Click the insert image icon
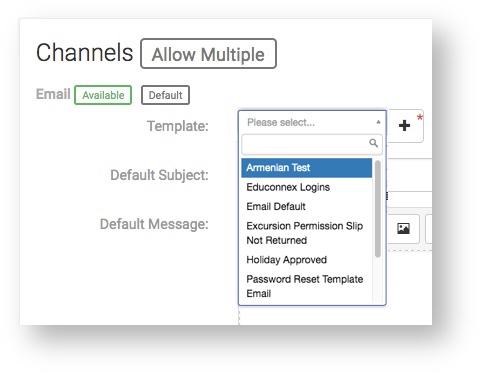Screen dimensions: 480x373 click(x=403, y=229)
